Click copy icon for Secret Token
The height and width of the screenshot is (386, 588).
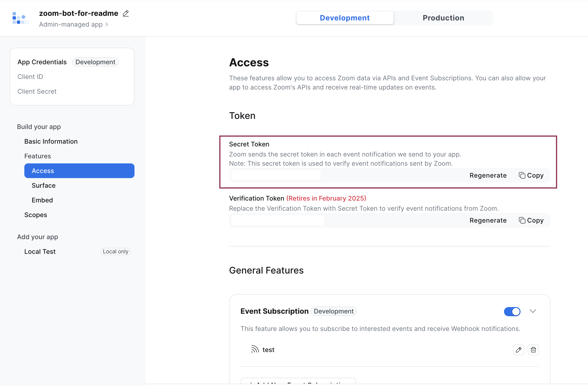point(522,175)
